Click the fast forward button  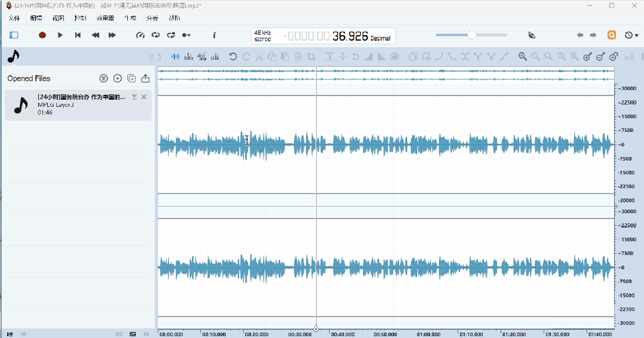pyautogui.click(x=112, y=35)
